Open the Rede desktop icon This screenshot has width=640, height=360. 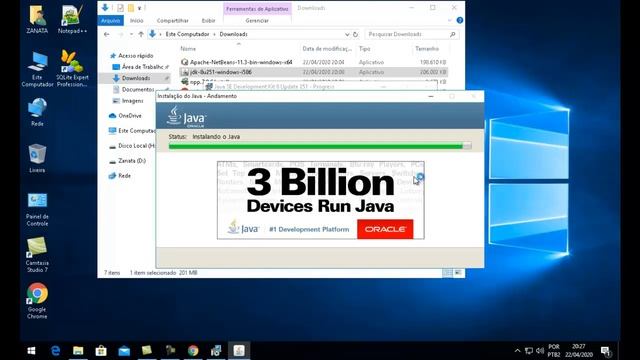click(x=37, y=112)
